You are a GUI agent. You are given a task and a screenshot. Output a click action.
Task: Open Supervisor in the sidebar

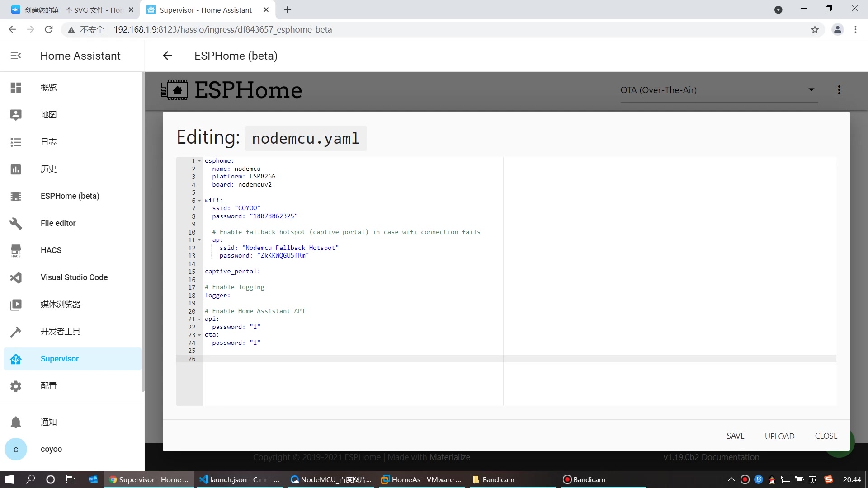pyautogui.click(x=72, y=359)
